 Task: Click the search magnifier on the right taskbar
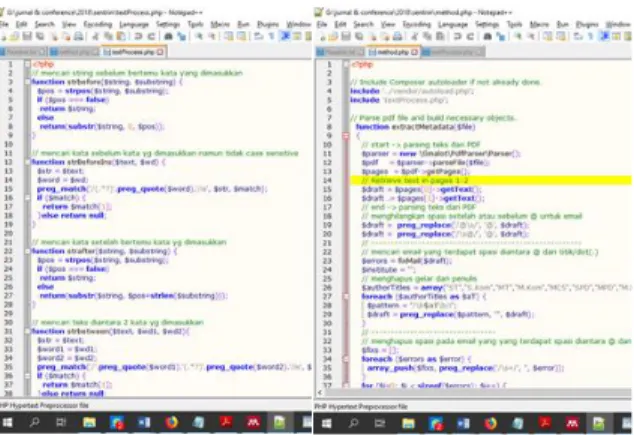pyautogui.click(x=353, y=423)
